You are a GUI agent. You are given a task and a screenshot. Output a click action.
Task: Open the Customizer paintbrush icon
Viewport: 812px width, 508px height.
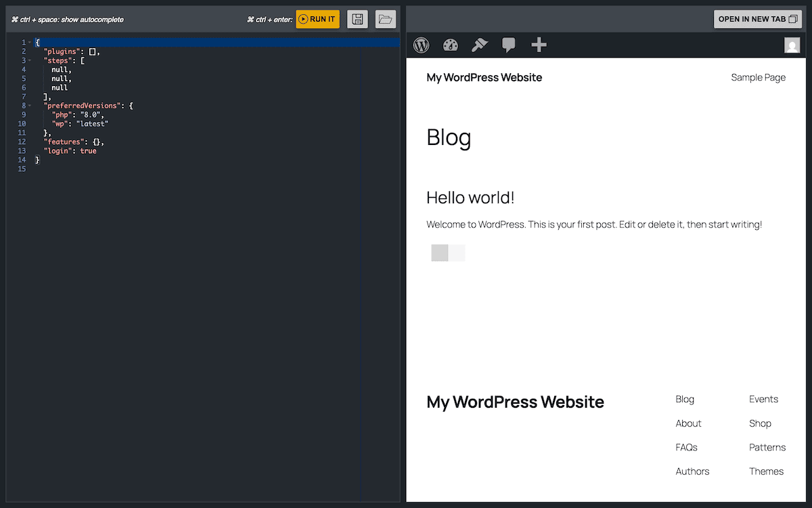click(480, 45)
